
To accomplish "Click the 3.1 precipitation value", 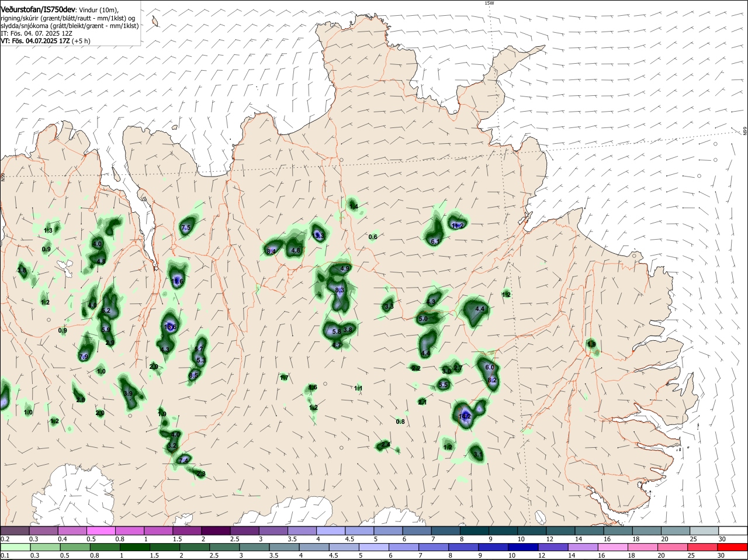I will (x=477, y=454).
